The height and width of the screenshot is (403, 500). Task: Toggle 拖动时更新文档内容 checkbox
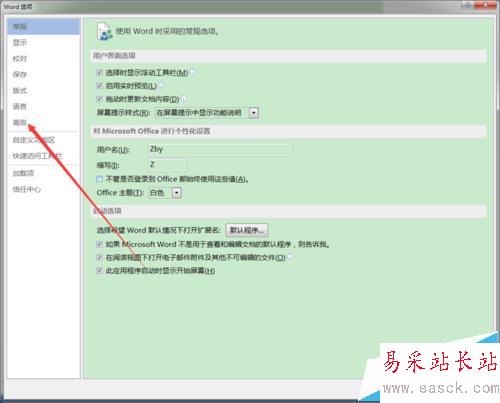tap(99, 99)
